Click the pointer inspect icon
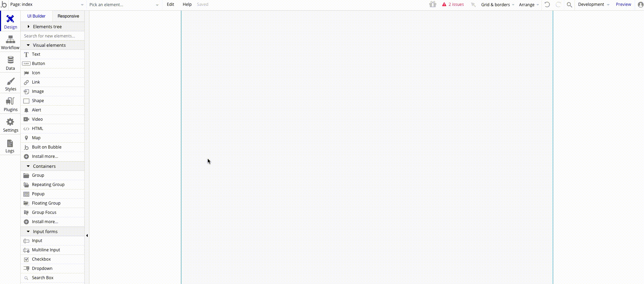This screenshot has height=284, width=644. 473,4
